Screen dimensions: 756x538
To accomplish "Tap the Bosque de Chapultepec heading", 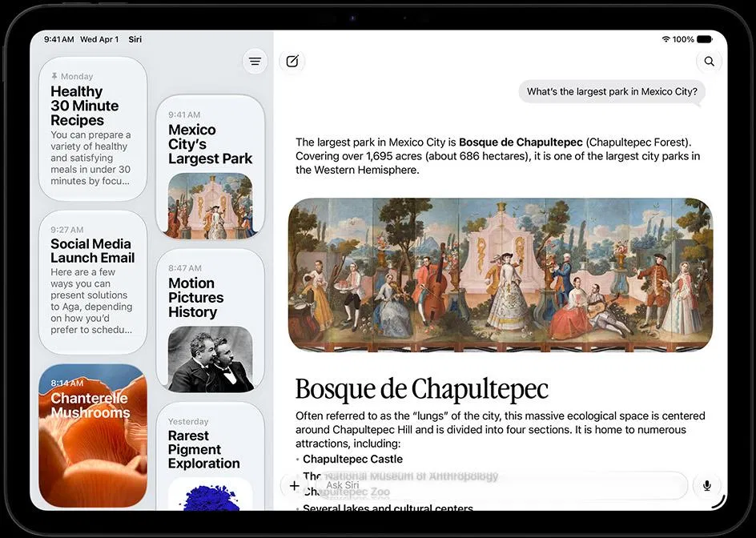I will click(x=421, y=389).
